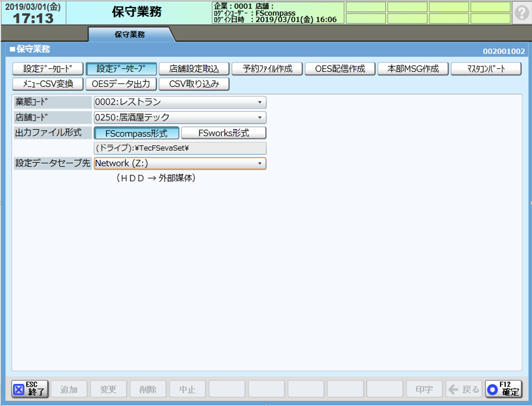Screen dimensions: 532x406
Task: Select the FScompass形式 output format
Action: [x=136, y=133]
